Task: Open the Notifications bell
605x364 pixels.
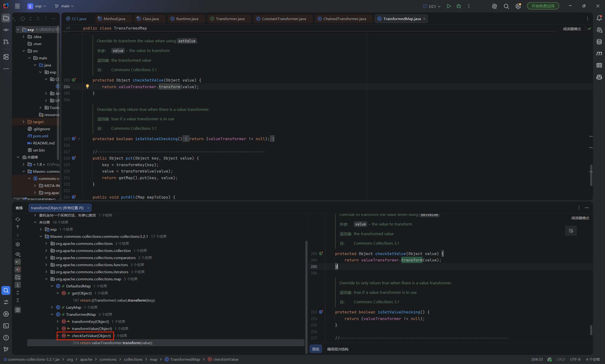Action: (599, 18)
